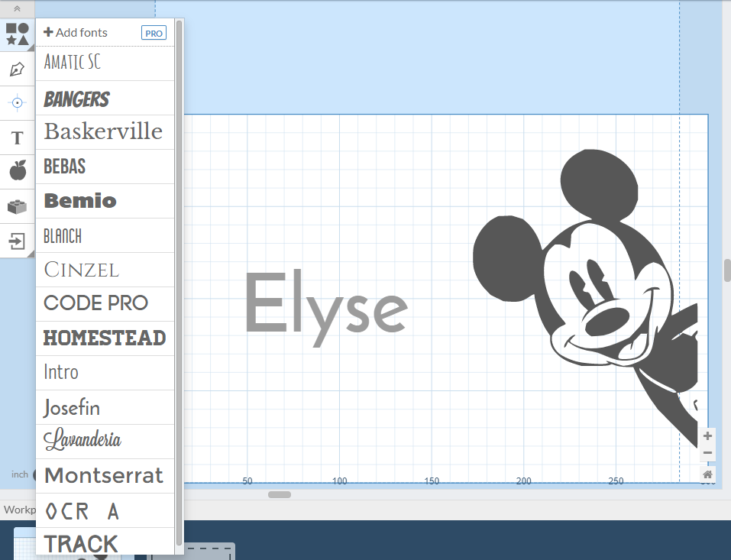731x560 pixels.
Task: Open the brick apps tool
Action: tap(18, 206)
